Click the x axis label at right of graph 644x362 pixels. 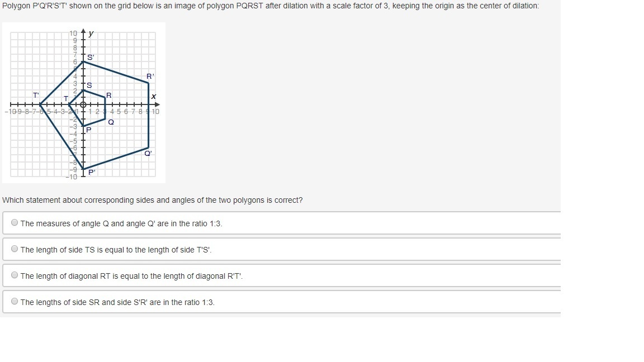coord(153,97)
